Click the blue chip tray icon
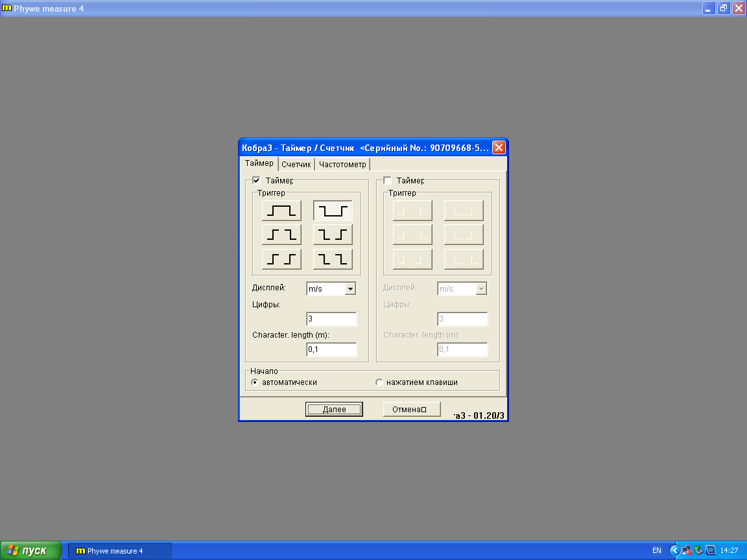This screenshot has width=747, height=560. (x=711, y=550)
